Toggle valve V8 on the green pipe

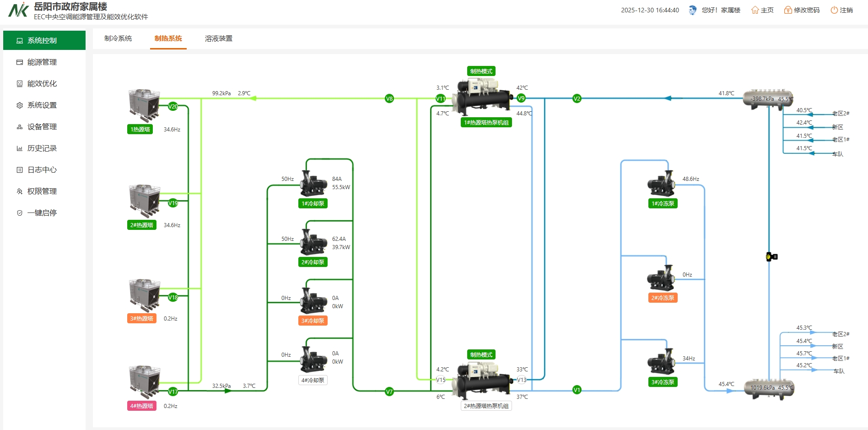389,98
